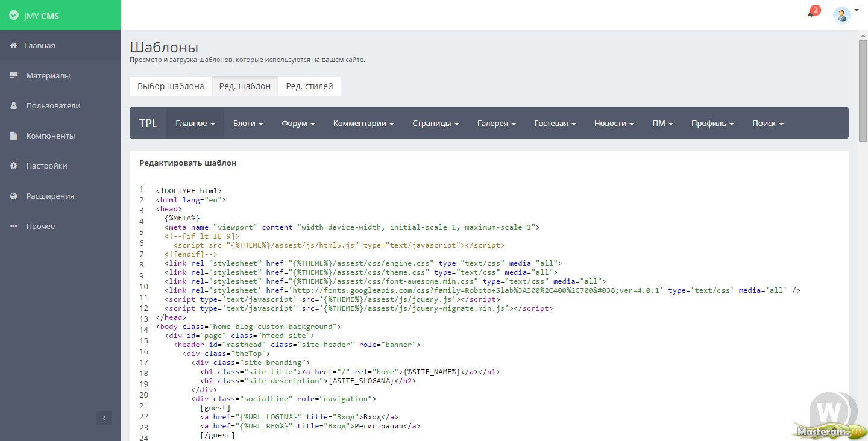Viewport: 868px width, 441px height.
Task: Click the jquery-migrate.min.js script line
Action: point(359,308)
